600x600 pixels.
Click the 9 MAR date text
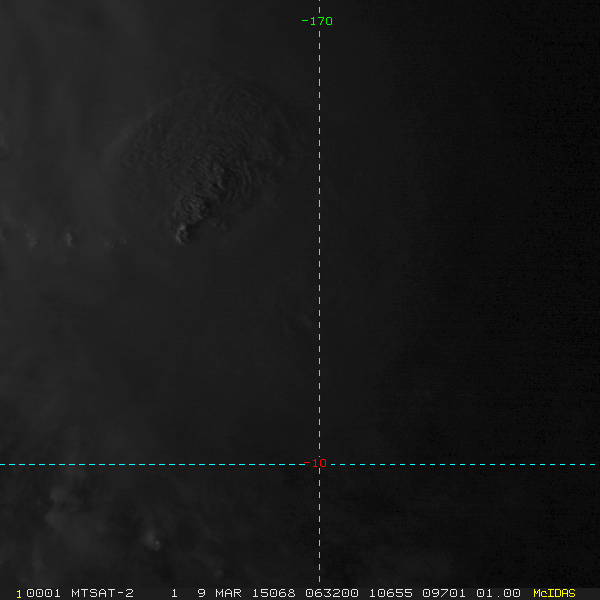(219, 593)
